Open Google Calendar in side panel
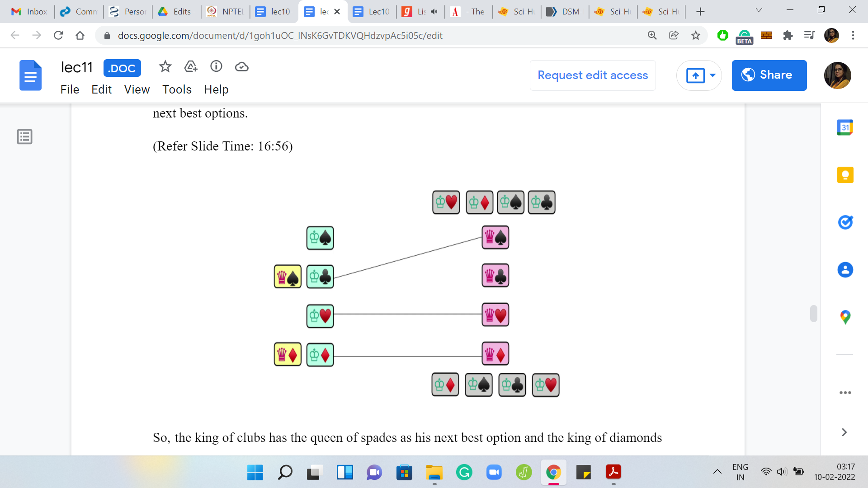Image resolution: width=868 pixels, height=488 pixels. click(x=845, y=127)
